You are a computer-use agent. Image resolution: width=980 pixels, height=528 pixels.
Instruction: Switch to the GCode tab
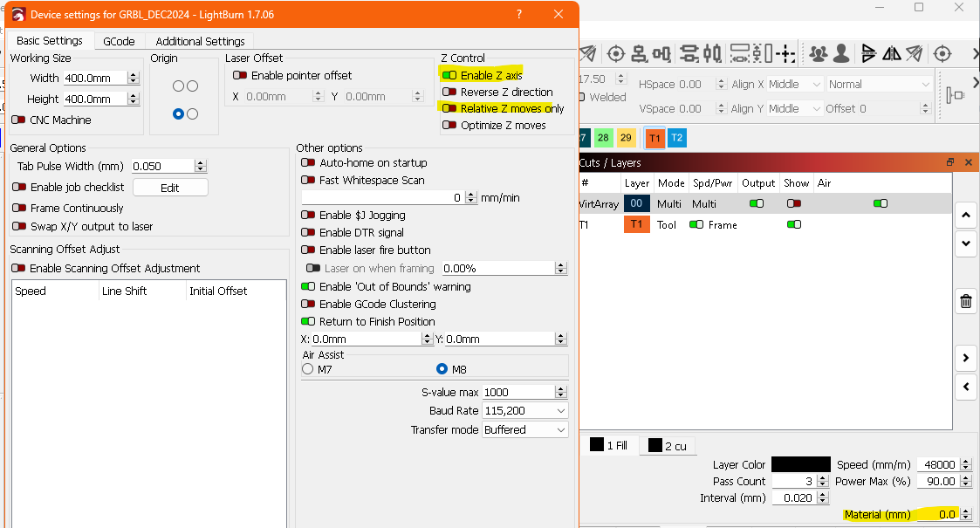119,41
